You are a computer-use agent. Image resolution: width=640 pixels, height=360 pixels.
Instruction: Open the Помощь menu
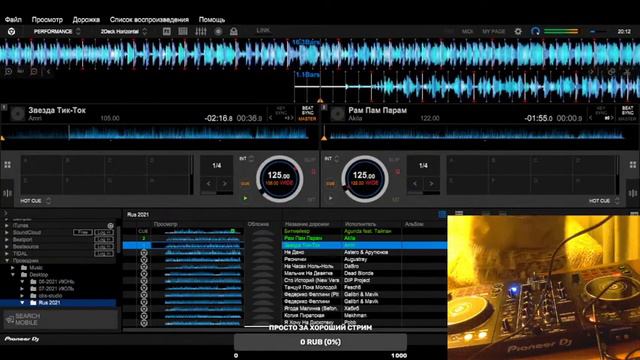pos(212,20)
